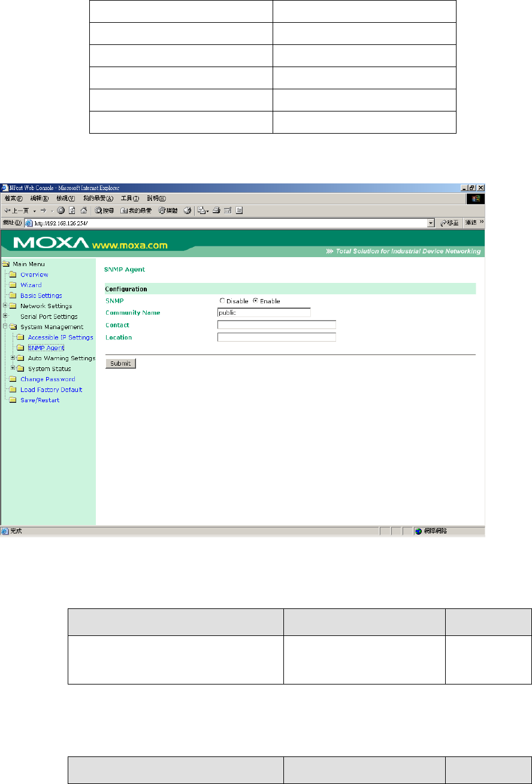
Task: Expand the Auto Warning Settings node
Action: (13, 358)
